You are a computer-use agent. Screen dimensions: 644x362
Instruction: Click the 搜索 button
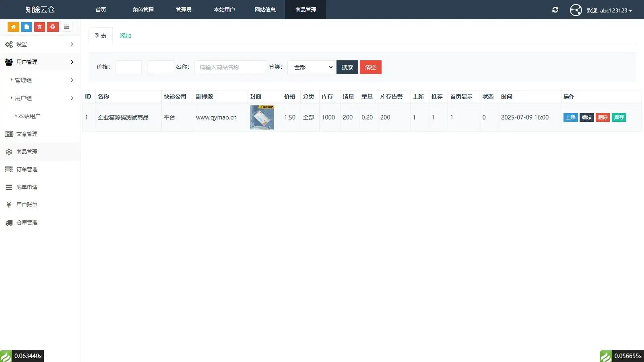tap(347, 67)
